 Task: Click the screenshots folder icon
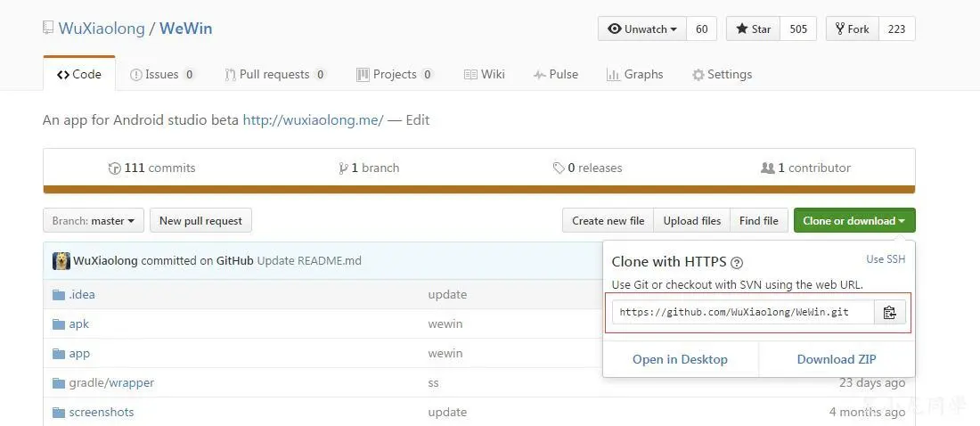tap(59, 413)
